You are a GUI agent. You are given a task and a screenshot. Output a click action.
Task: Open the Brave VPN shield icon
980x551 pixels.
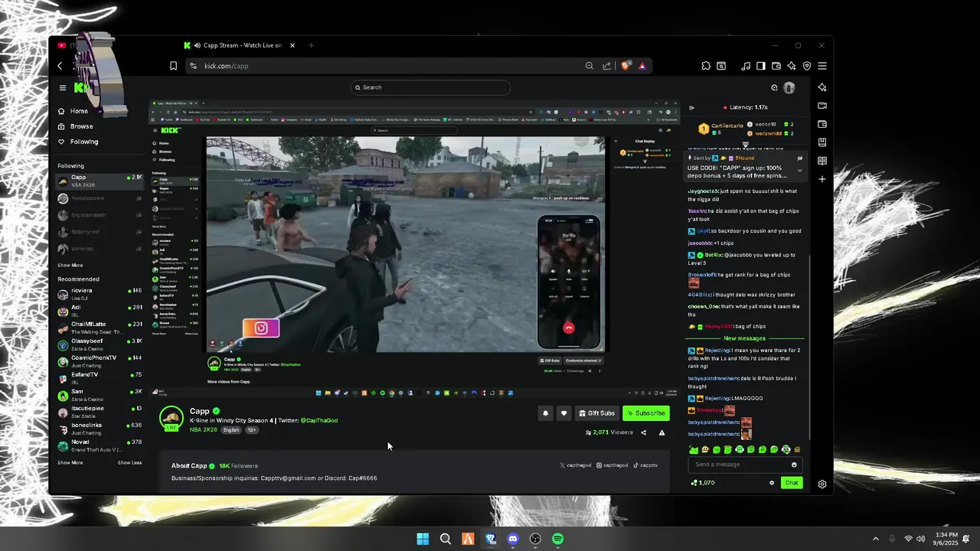[x=807, y=66]
